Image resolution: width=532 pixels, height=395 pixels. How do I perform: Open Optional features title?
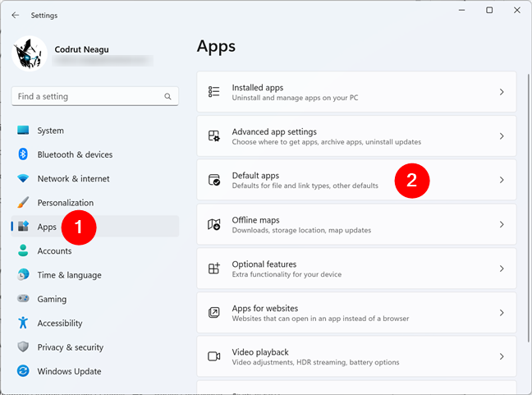pos(264,264)
